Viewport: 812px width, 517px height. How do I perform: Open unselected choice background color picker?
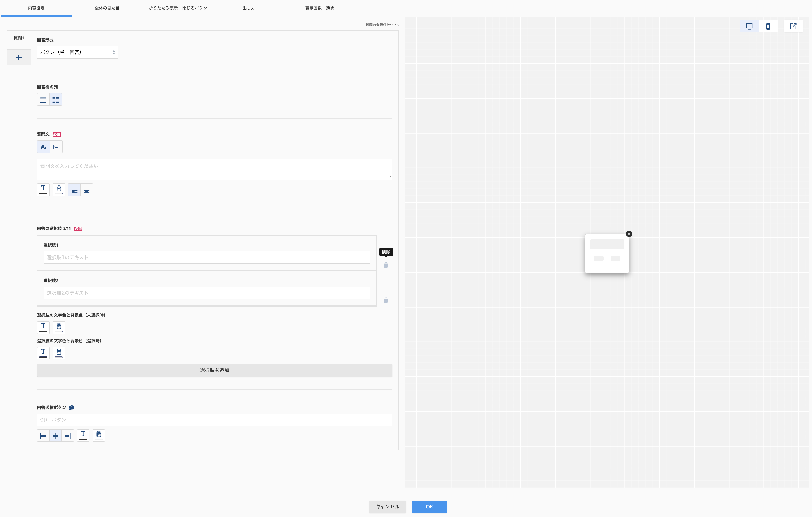[x=59, y=327]
